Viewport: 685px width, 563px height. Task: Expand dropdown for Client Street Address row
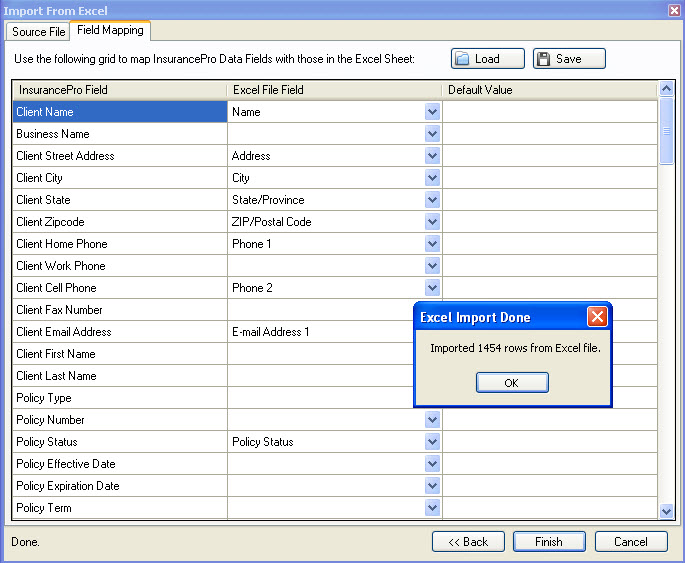coord(432,155)
